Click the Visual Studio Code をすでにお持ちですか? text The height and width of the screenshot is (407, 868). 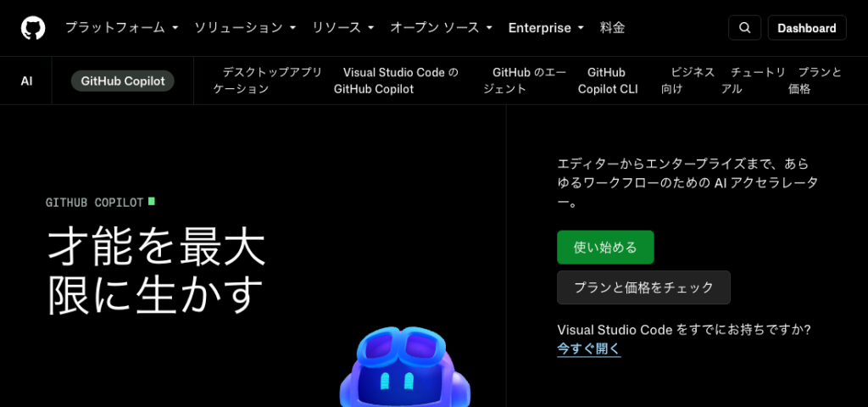tap(684, 330)
